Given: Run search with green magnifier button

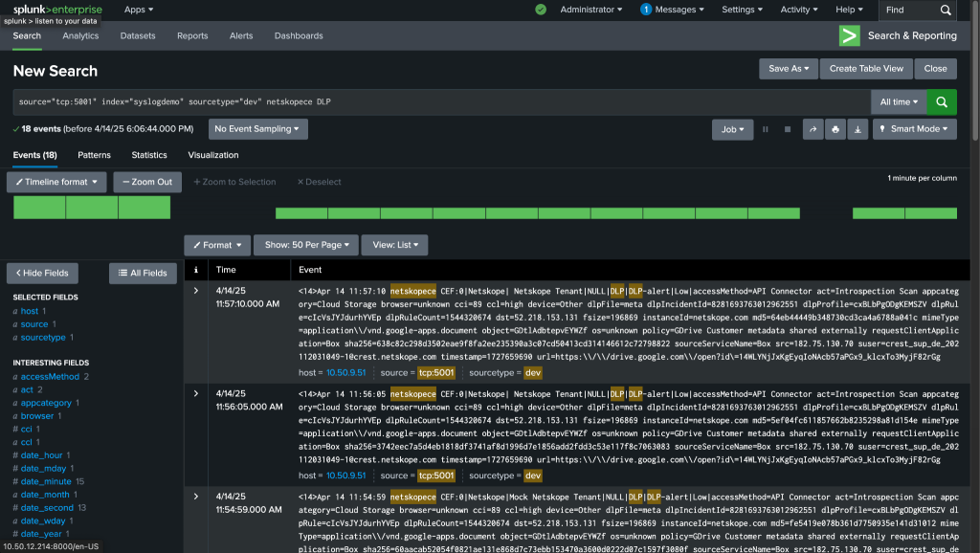Looking at the screenshot, I should point(942,101).
